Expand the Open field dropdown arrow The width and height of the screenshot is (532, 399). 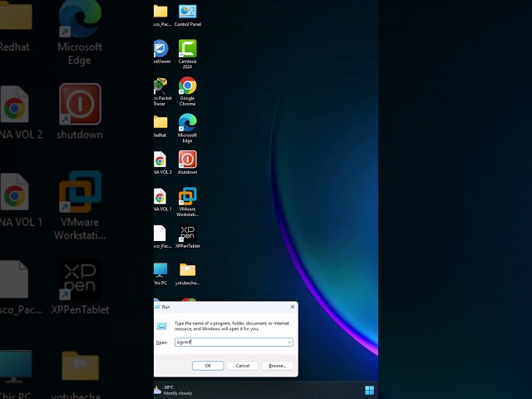289,342
